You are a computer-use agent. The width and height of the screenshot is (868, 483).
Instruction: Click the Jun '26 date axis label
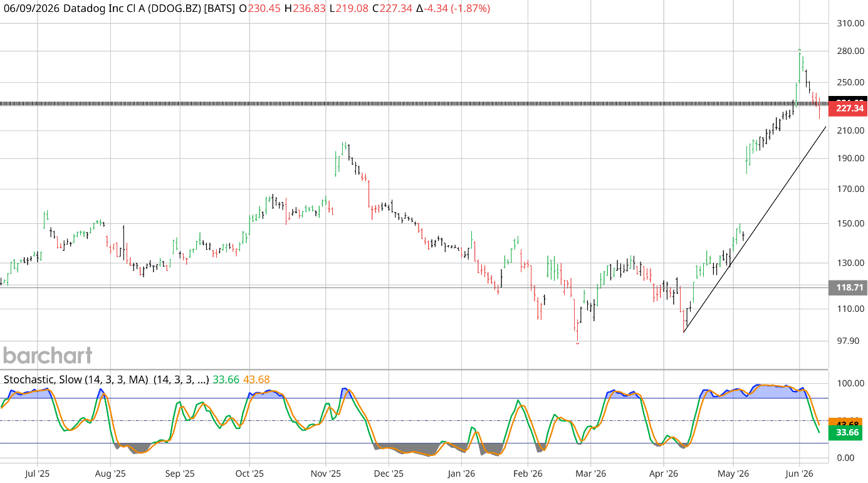799,474
